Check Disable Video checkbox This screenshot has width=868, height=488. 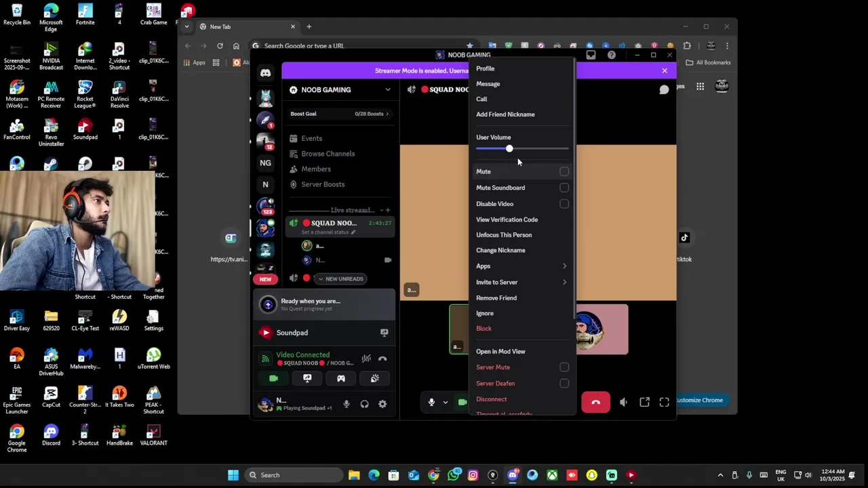(x=564, y=204)
